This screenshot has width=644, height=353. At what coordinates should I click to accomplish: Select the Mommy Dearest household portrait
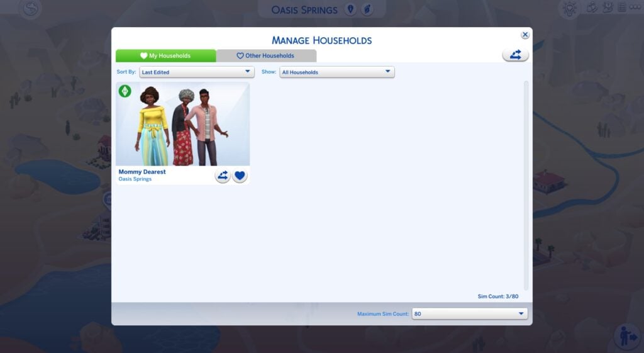tap(182, 125)
